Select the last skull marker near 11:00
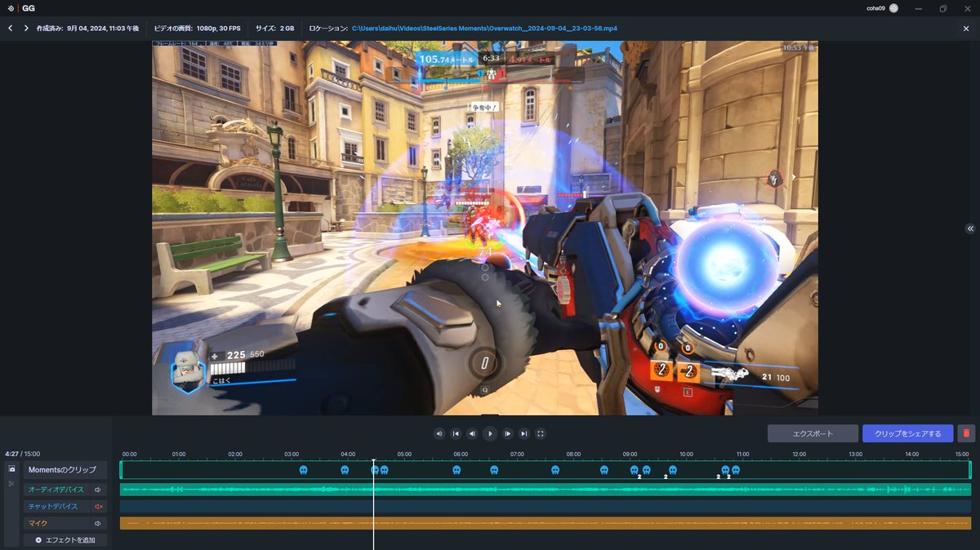Viewport: 980px width, 550px height. click(x=736, y=469)
